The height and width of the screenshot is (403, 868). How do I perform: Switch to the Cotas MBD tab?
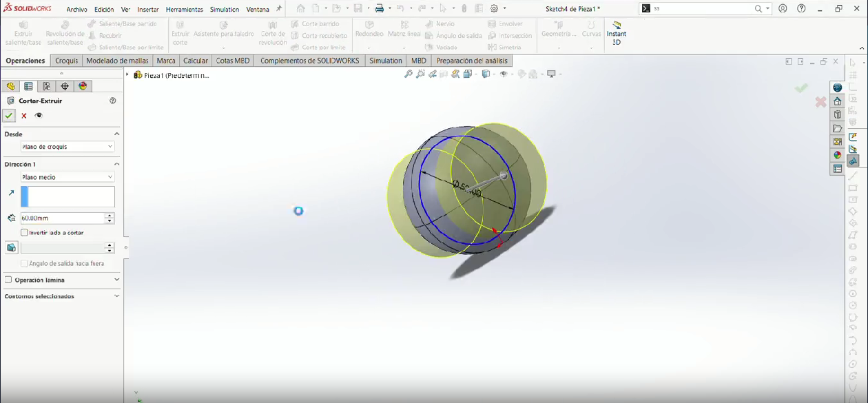click(233, 61)
